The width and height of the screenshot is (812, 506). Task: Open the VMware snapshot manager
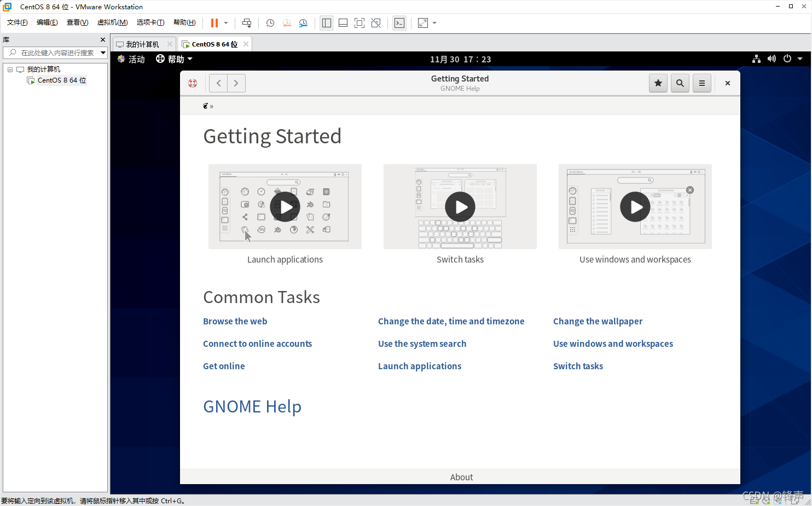click(x=303, y=23)
